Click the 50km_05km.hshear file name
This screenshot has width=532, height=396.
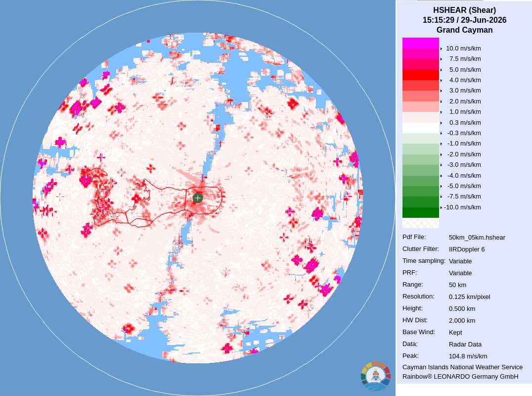click(x=477, y=238)
